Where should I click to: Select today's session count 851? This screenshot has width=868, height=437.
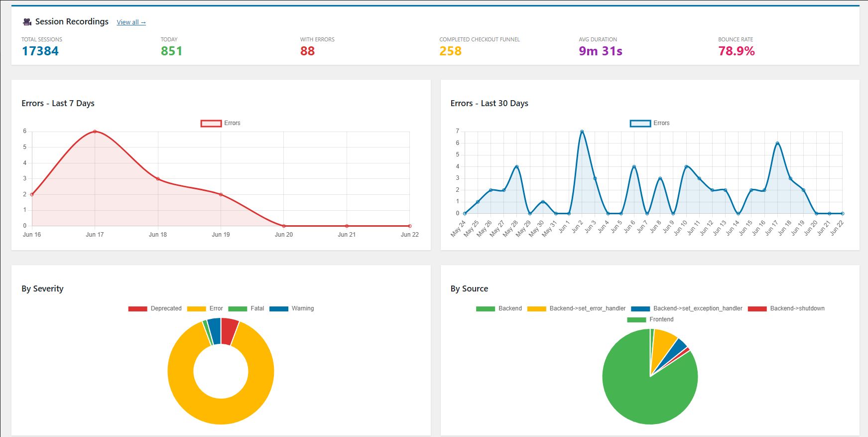point(171,51)
